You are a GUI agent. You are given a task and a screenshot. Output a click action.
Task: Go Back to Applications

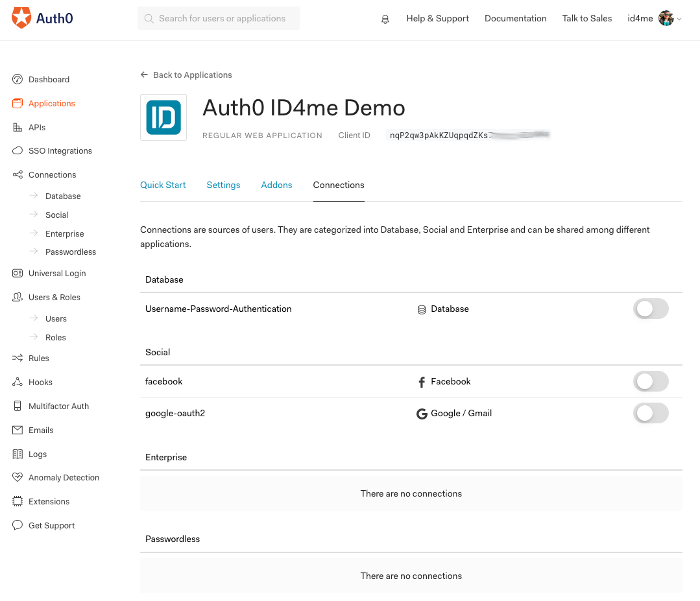[x=186, y=75]
